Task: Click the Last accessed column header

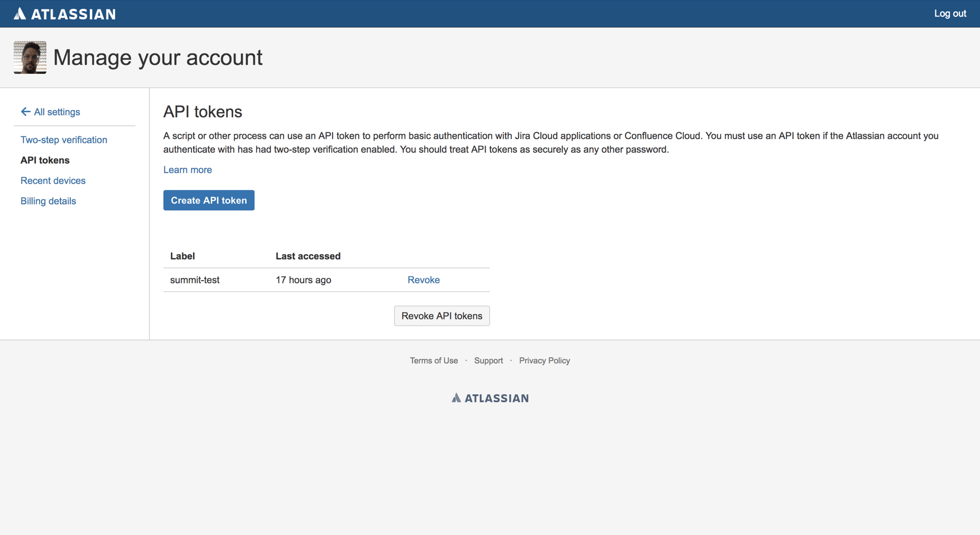Action: (x=308, y=256)
